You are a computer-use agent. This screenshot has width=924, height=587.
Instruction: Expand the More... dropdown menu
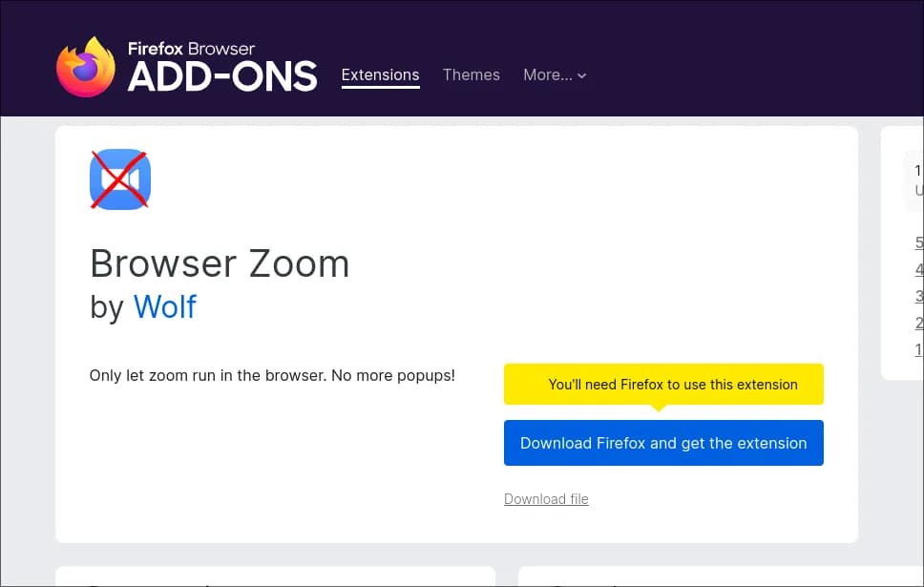click(x=555, y=74)
